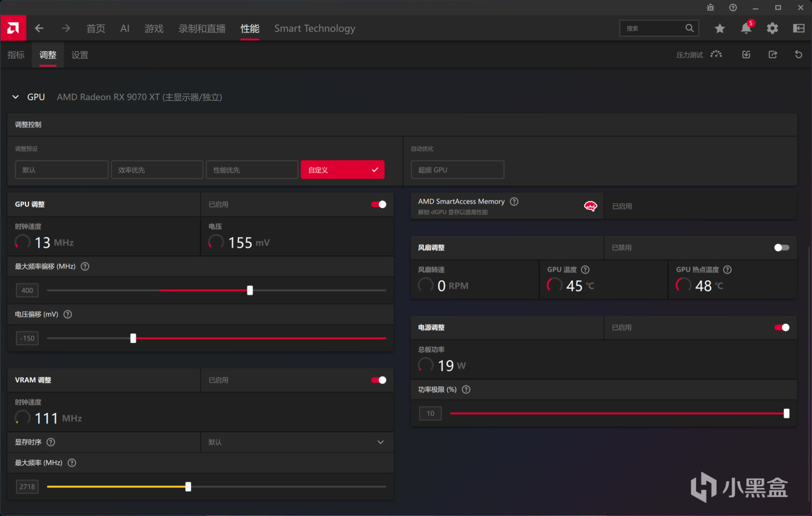
Task: Toggle GPU 调整 switch off
Action: [x=379, y=204]
